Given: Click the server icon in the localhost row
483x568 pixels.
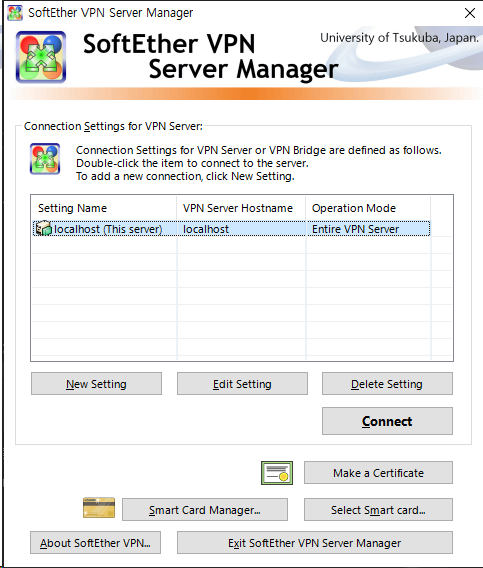Looking at the screenshot, I should [43, 229].
